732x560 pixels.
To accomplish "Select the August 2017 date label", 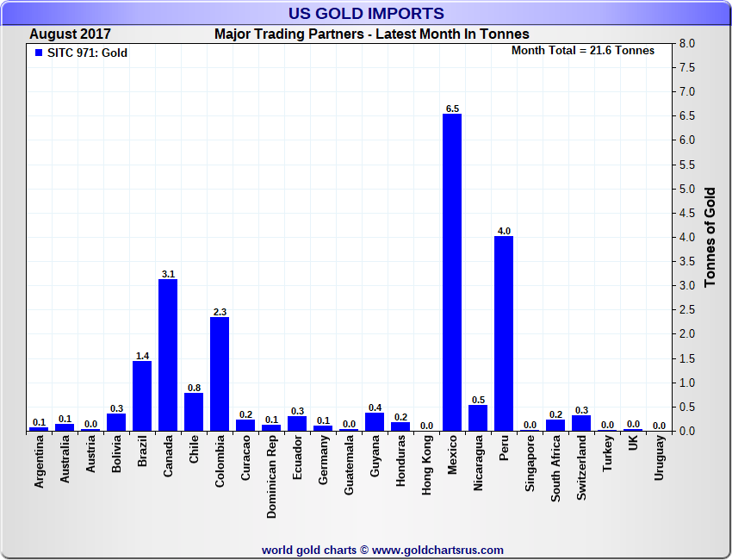I will click(70, 34).
